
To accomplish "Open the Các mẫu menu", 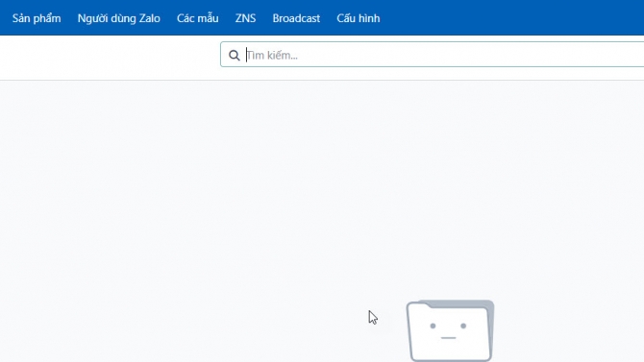I will coord(198,18).
